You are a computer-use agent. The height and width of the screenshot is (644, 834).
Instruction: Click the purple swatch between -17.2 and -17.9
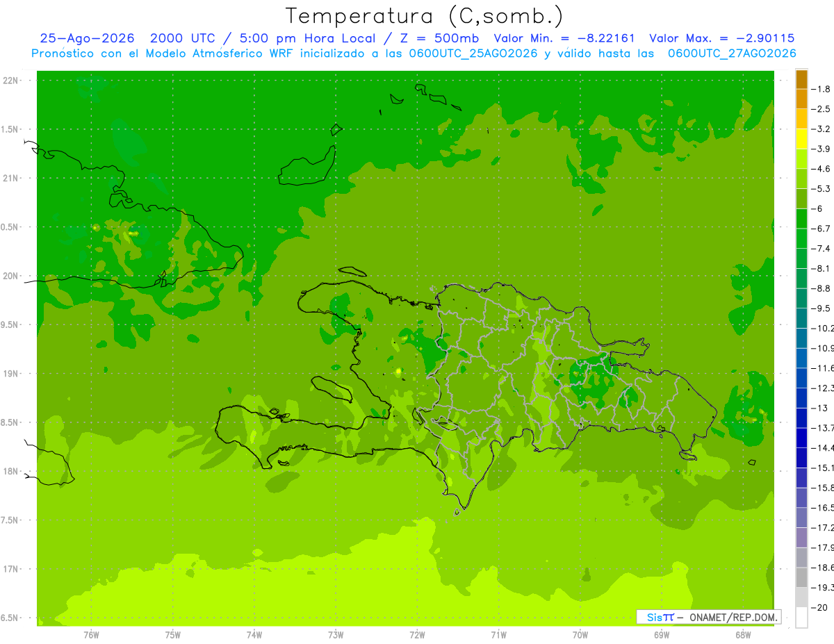click(801, 538)
